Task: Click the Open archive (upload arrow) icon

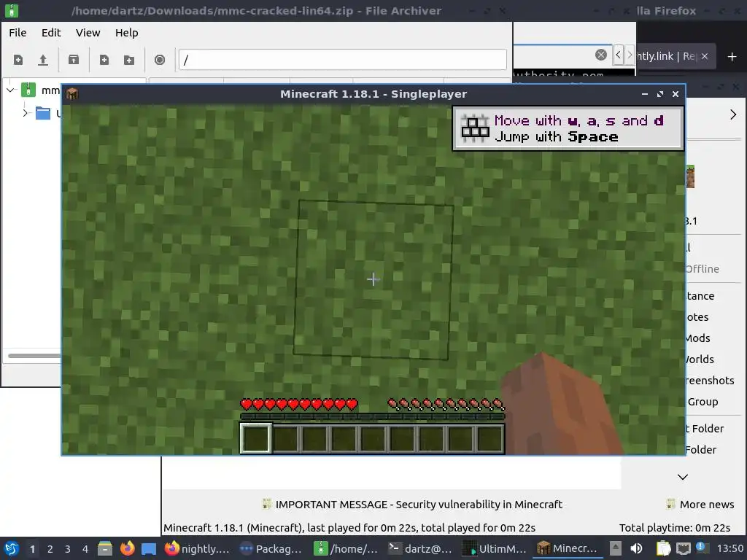Action: (43, 60)
